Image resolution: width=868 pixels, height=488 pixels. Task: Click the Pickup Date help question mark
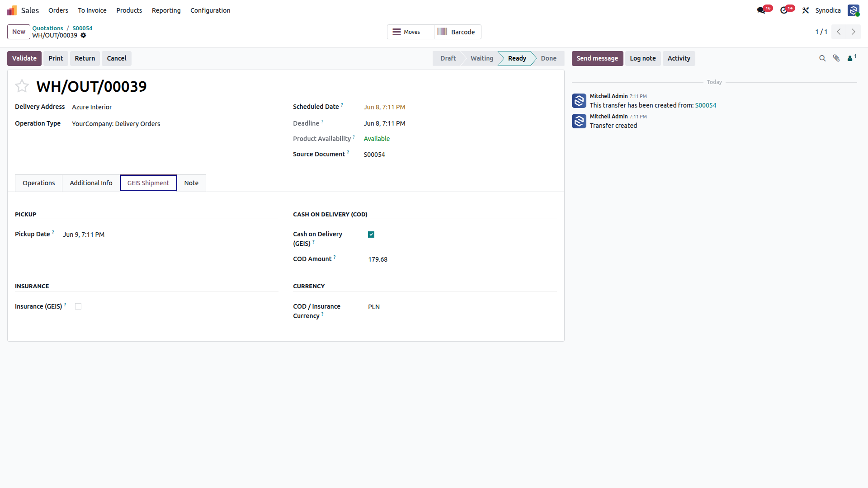coord(53,232)
